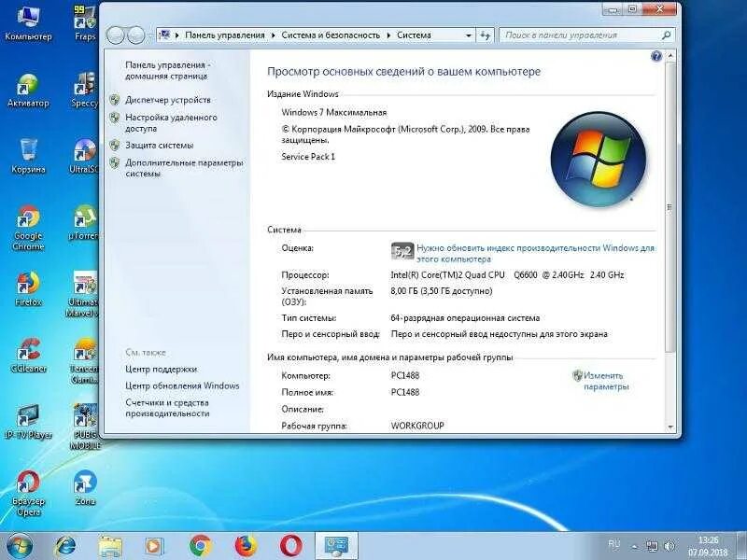
Task: Open Windows Explorer folder in taskbar
Action: 110,546
